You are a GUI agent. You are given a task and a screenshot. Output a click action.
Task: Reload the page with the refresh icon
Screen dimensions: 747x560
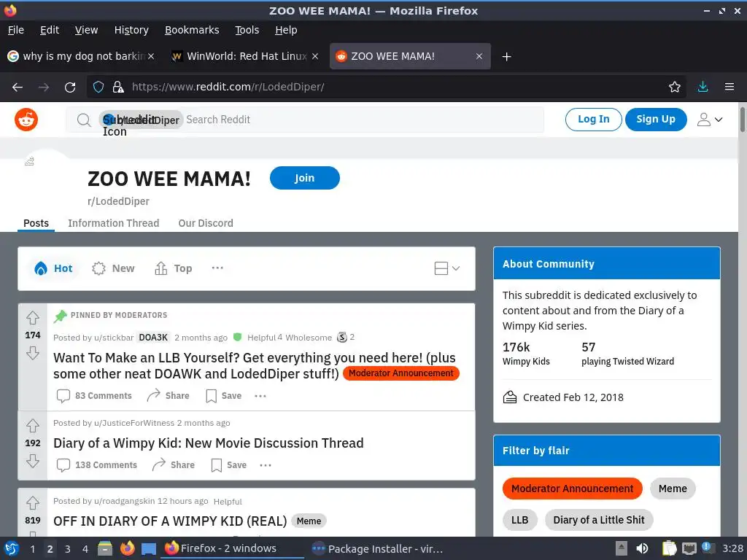(70, 87)
